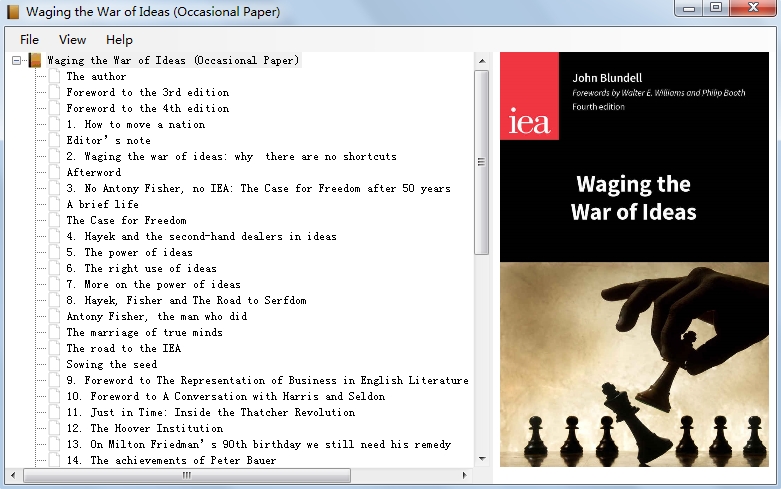Click page icon beside 5. The power of ideas
This screenshot has height=489, width=781.
55,252
